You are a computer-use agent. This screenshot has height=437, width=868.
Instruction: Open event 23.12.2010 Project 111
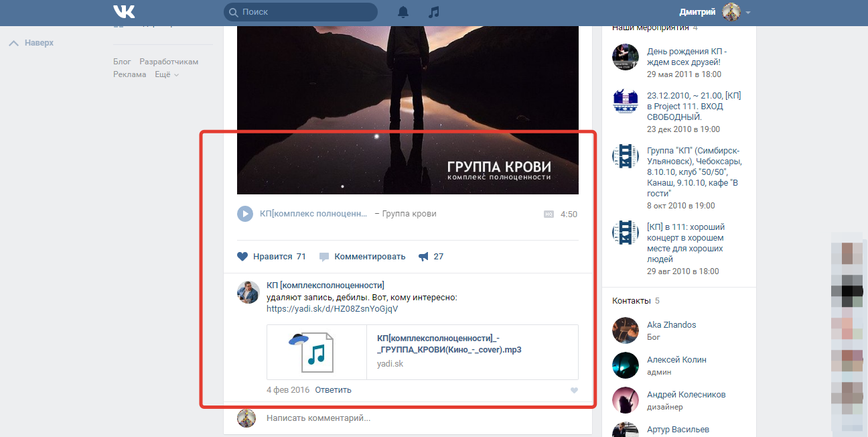pyautogui.click(x=694, y=106)
